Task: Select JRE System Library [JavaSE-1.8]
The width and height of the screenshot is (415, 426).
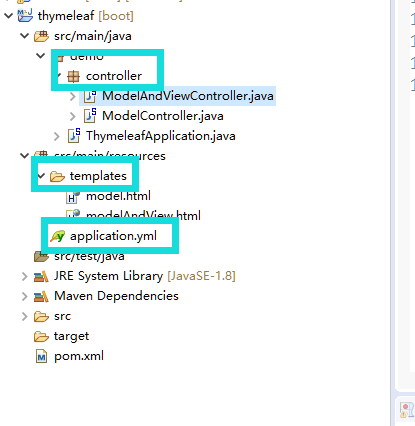Action: 145,276
